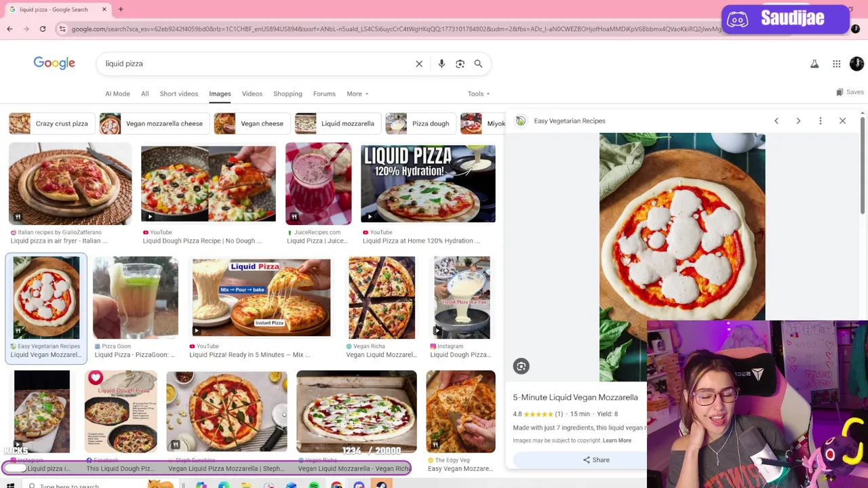The width and height of the screenshot is (868, 488).
Task: Close the image preview panel
Action: click(842, 121)
